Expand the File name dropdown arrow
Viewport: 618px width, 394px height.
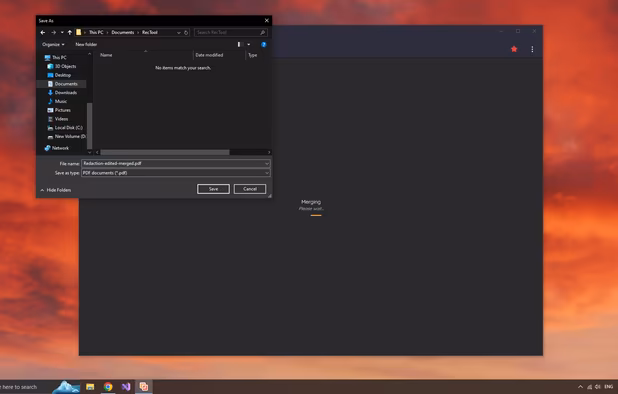(267, 163)
